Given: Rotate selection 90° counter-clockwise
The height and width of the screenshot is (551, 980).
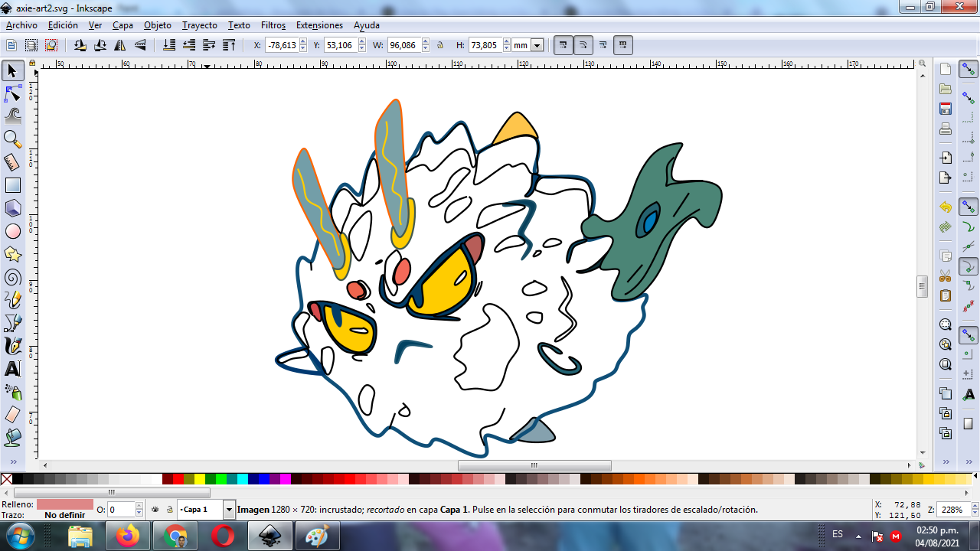Looking at the screenshot, I should (x=80, y=45).
